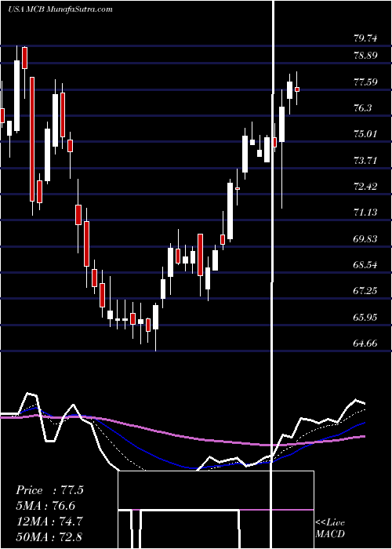Viewport: 392px width, 549px height.
Task: Select the 69.83 price level label
Action: [365, 239]
